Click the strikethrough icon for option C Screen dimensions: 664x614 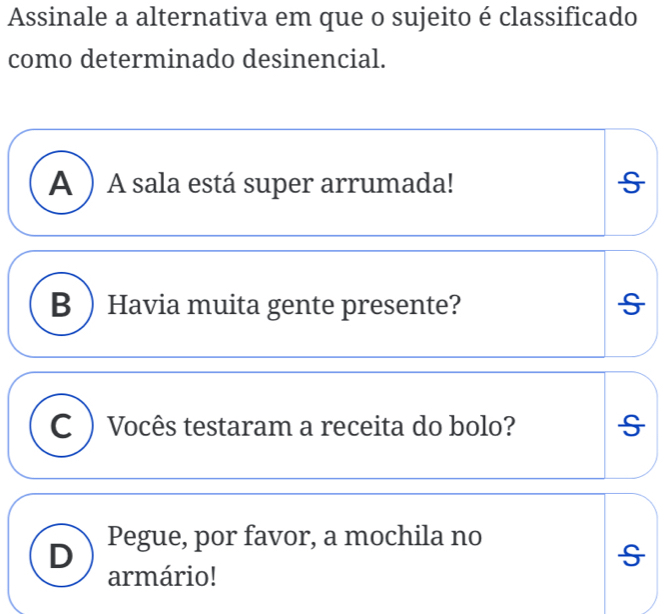[630, 426]
